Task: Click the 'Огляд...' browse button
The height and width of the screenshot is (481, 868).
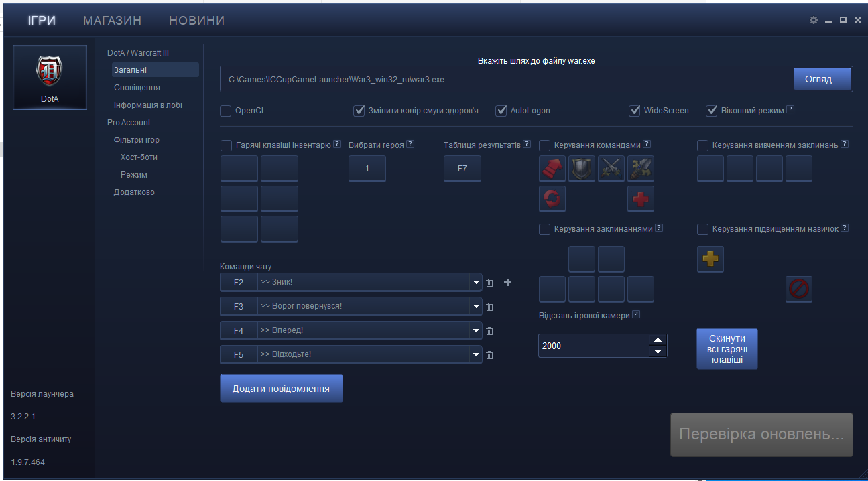Action: click(822, 79)
